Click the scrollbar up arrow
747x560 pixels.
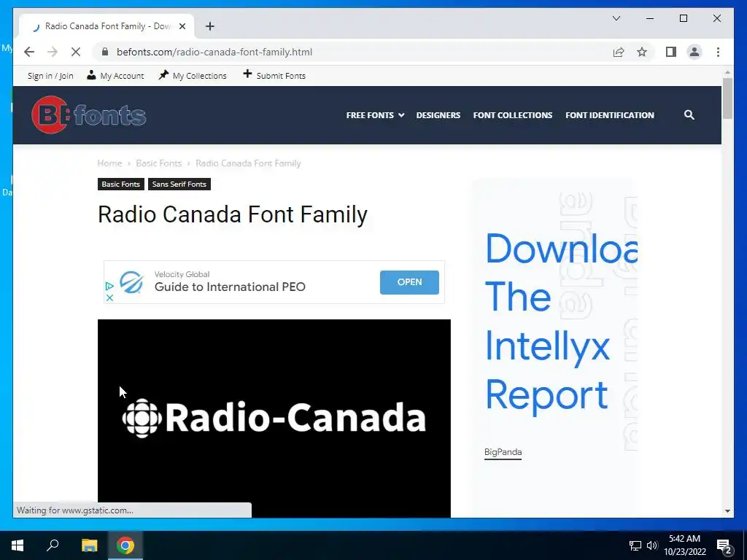pos(727,73)
